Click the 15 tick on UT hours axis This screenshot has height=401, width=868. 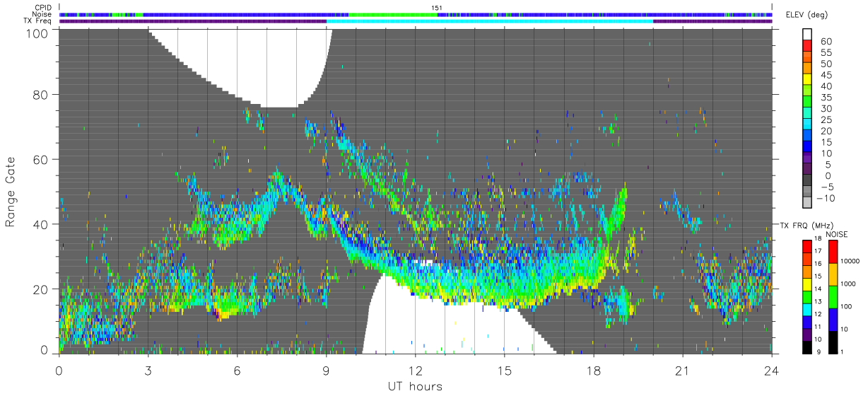(x=505, y=369)
